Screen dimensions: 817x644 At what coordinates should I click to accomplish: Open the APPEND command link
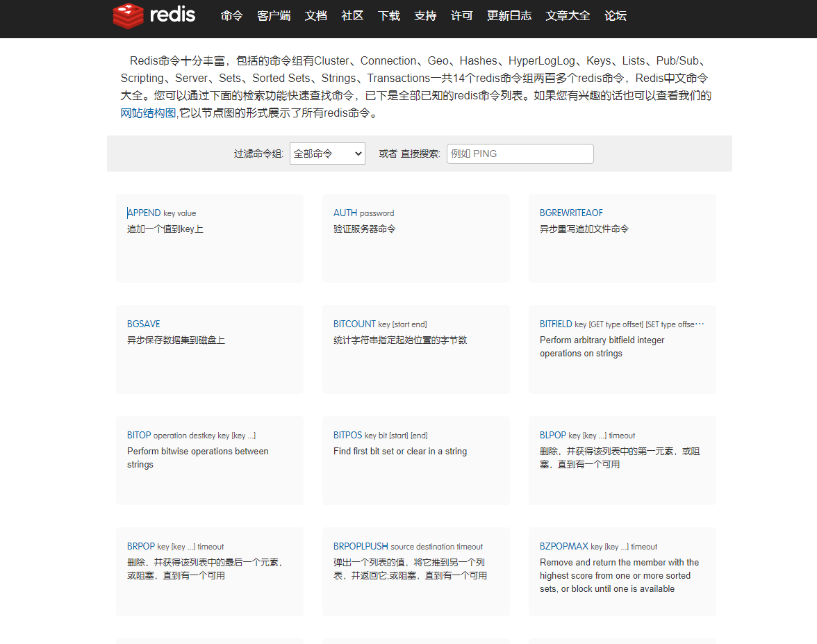[x=144, y=213]
